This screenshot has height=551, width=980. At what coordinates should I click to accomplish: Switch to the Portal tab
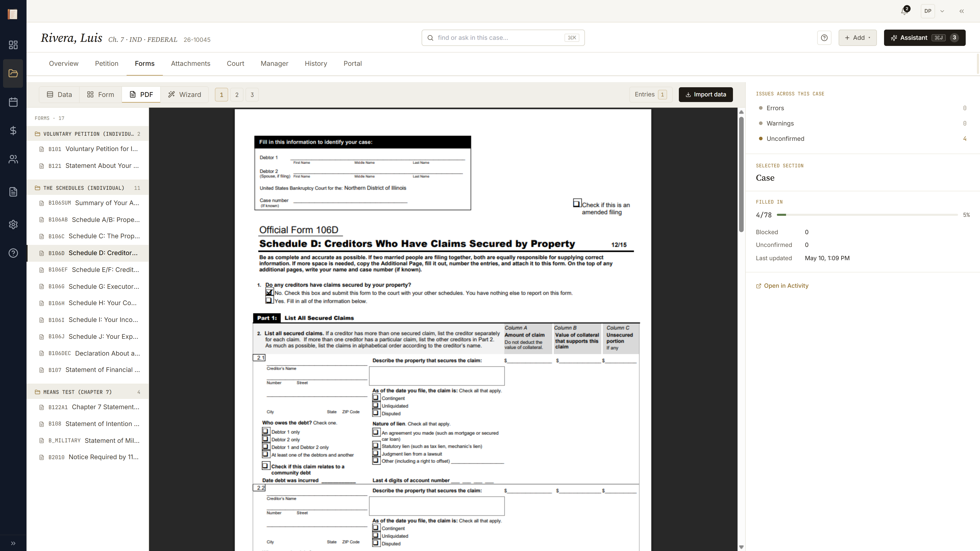coord(352,64)
